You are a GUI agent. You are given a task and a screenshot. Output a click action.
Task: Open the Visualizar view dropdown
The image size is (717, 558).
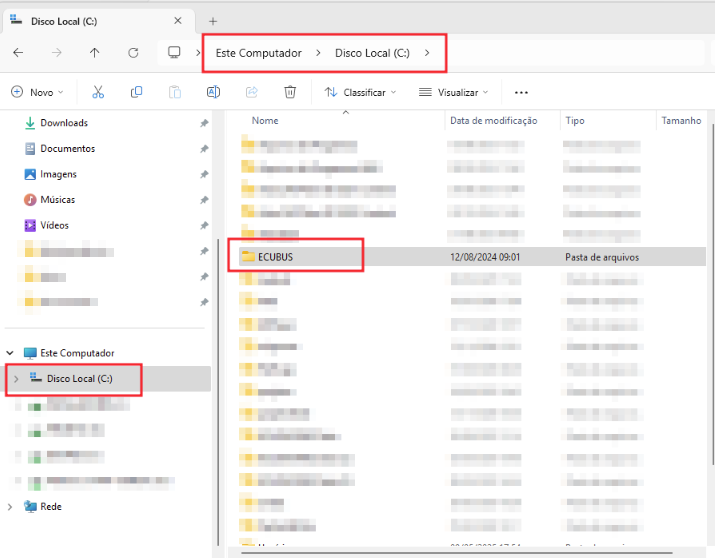click(x=453, y=92)
